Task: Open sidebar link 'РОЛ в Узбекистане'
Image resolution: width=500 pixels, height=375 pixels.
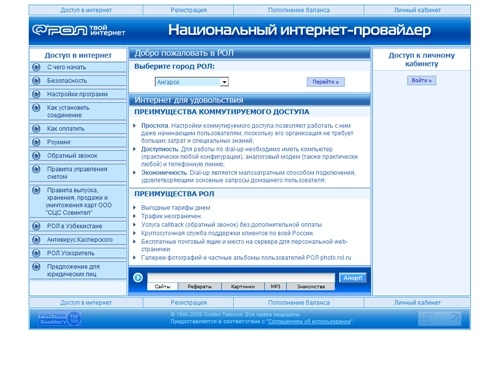Action: click(74, 226)
